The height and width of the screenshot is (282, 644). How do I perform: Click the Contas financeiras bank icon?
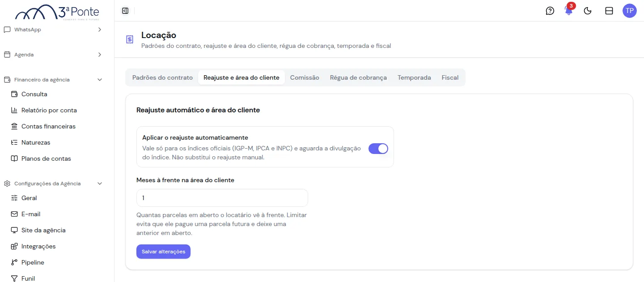(14, 126)
